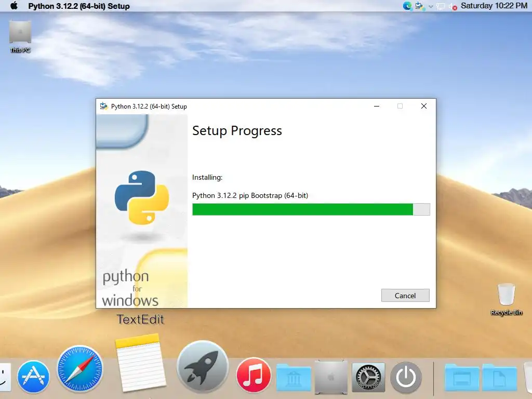
Task: Open the Mac Pro tower dock icon
Action: tap(331, 377)
